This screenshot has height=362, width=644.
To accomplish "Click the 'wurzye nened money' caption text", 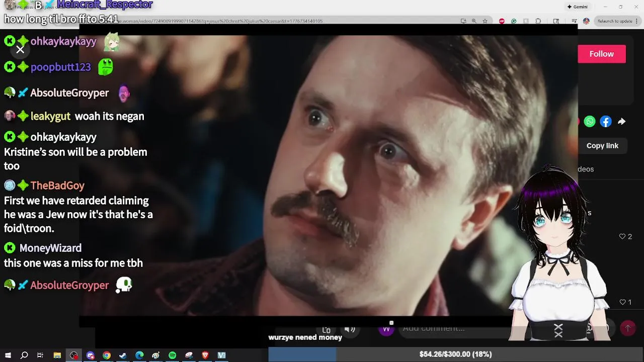I will click(305, 337).
